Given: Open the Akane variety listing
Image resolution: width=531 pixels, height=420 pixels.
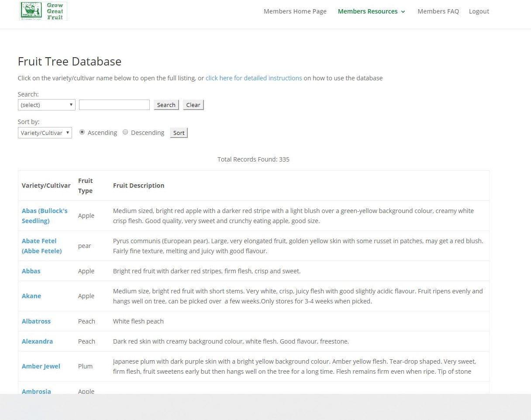Looking at the screenshot, I should 31,296.
